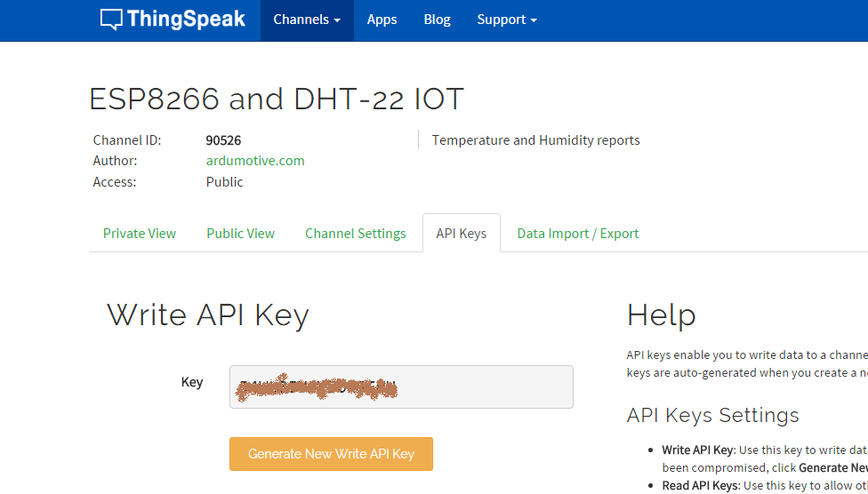Click the Temperature and Humidity reports description
The width and height of the screenshot is (868, 494).
tap(536, 140)
